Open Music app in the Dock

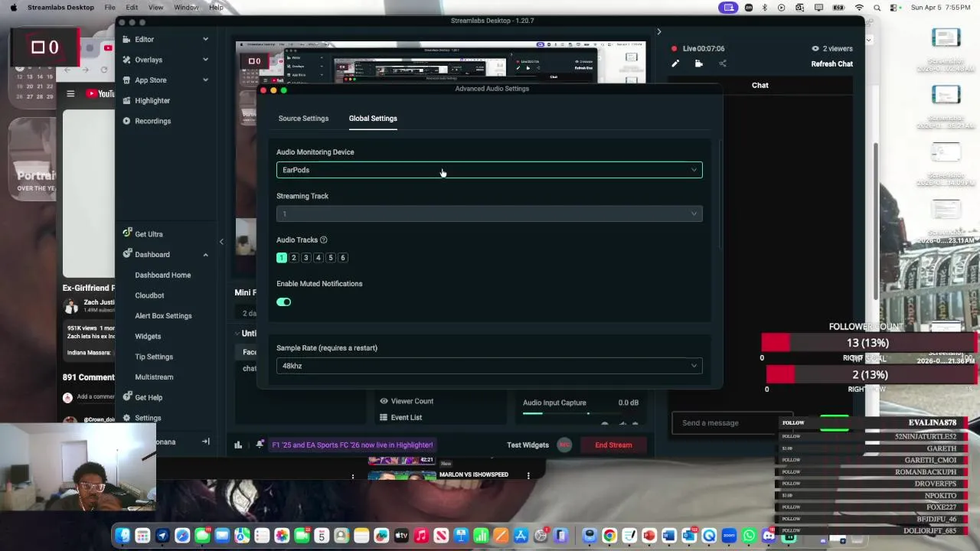point(421,536)
